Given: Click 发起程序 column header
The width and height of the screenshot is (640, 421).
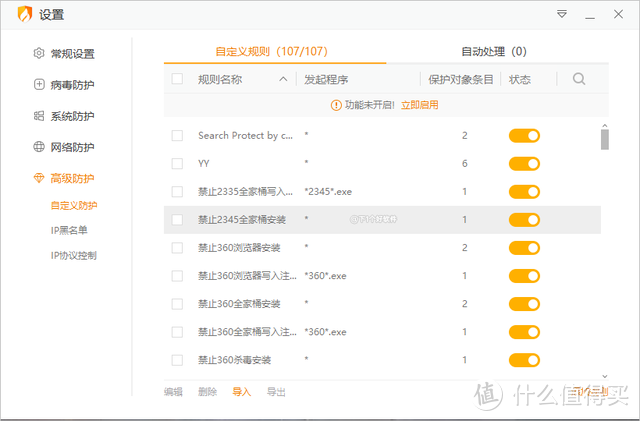Looking at the screenshot, I should pyautogui.click(x=326, y=80).
